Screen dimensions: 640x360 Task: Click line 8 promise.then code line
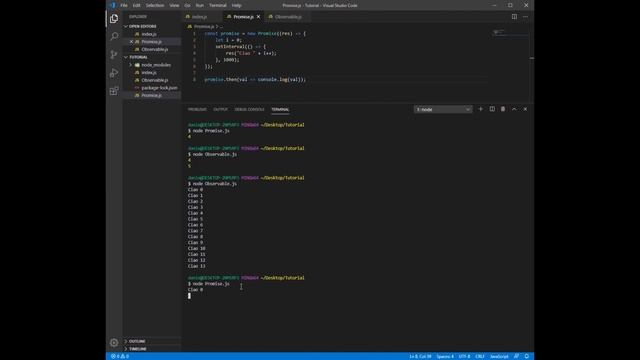[x=255, y=80]
